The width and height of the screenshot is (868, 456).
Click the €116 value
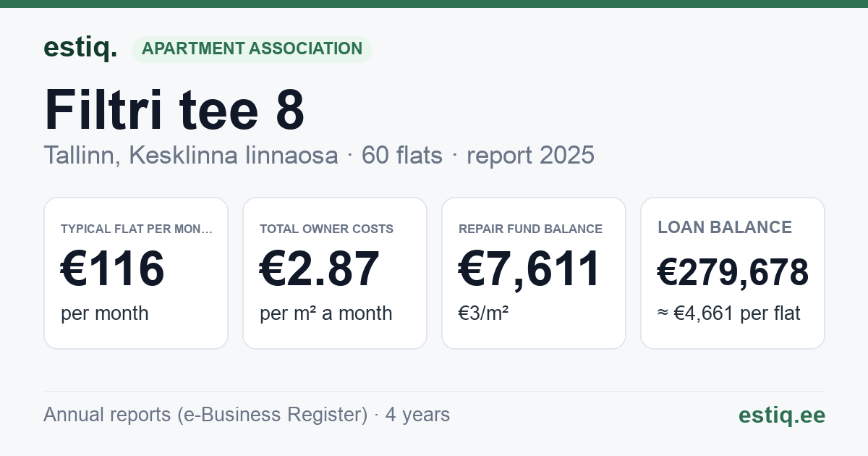(113, 269)
